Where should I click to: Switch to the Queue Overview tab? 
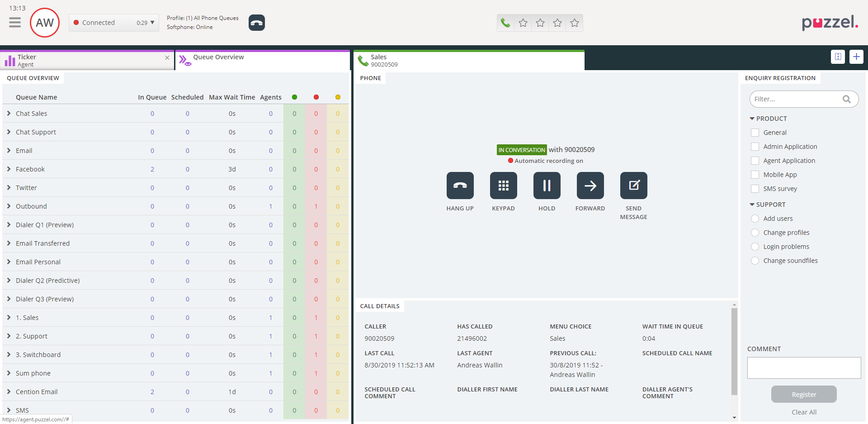(x=218, y=57)
